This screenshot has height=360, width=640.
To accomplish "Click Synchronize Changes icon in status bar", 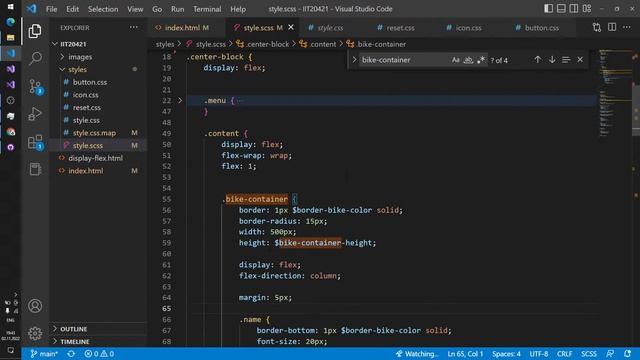I will tap(71, 353).
